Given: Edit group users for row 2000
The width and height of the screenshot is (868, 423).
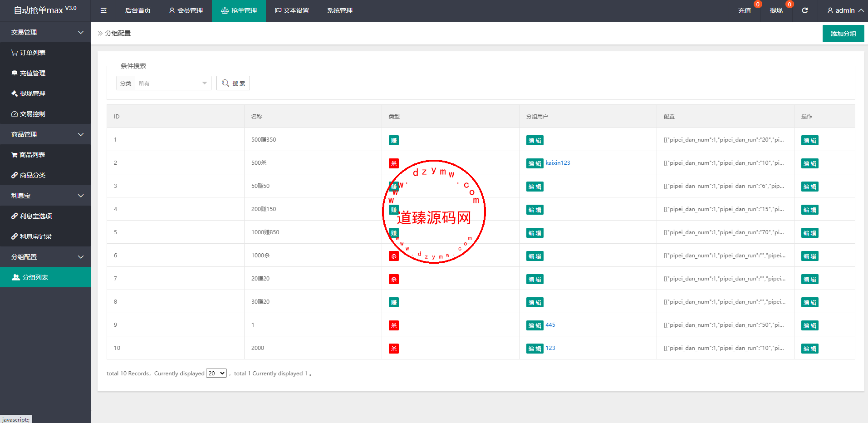Looking at the screenshot, I should click(535, 349).
